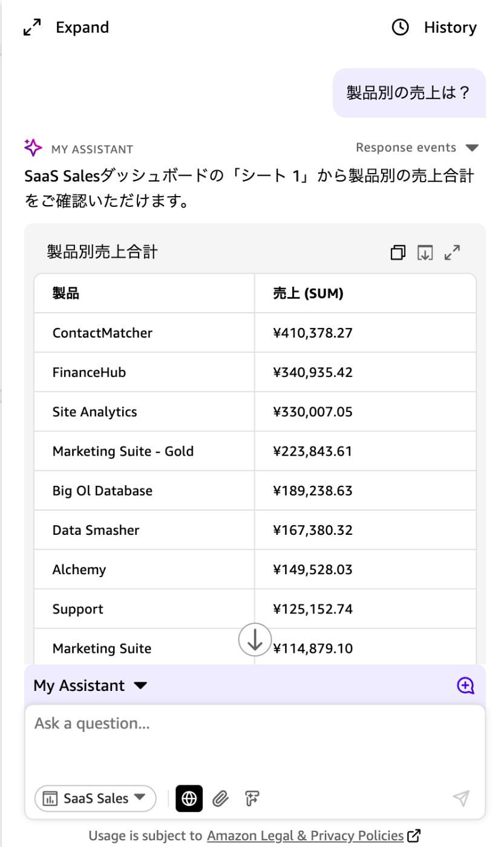Viewport: 504px width, 847px height.
Task: Click the 製品 column header
Action: tap(145, 293)
